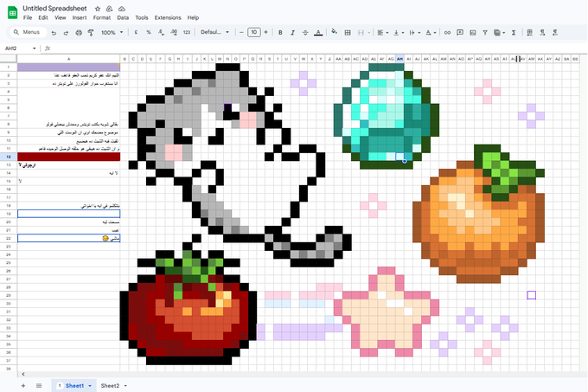Viewport: 588px width, 392px height.
Task: Insert a chart
Action: 473,33
